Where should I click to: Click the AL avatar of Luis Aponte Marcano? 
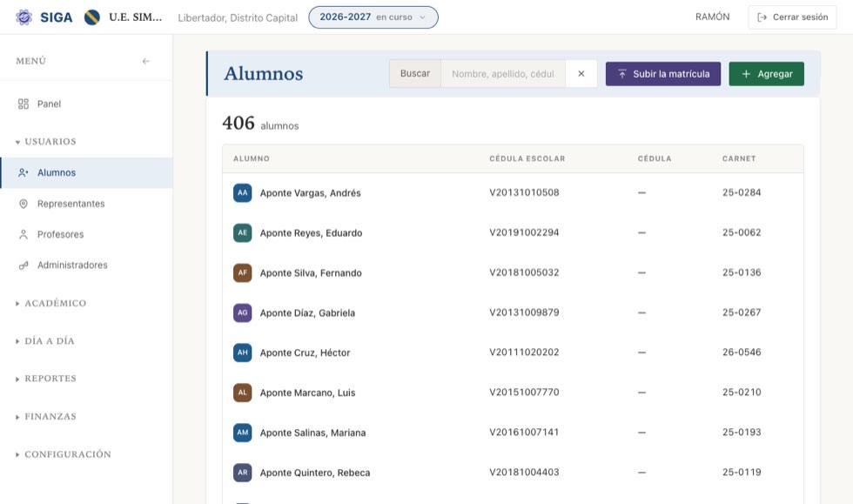tap(243, 393)
